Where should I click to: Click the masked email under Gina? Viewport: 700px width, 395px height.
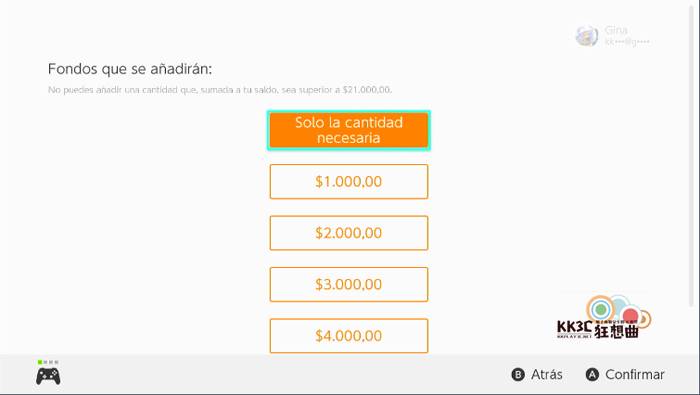(x=627, y=42)
